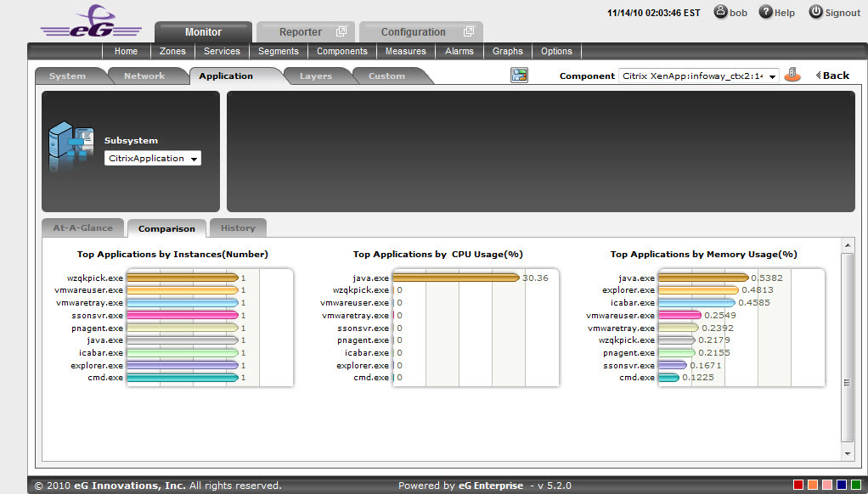868x494 pixels.
Task: Click the wzqkpick.exe instances bar
Action: coord(183,278)
